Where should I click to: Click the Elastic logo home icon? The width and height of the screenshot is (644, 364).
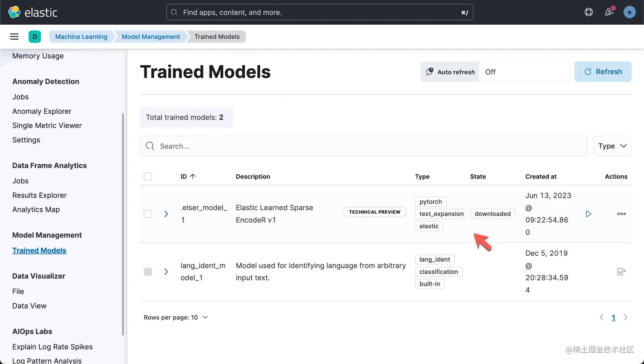tap(14, 12)
